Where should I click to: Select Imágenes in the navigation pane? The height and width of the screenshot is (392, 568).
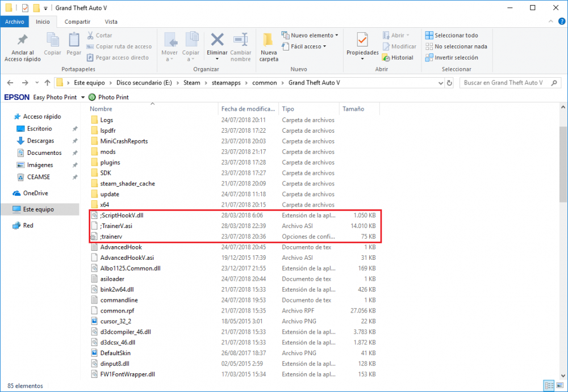point(40,165)
